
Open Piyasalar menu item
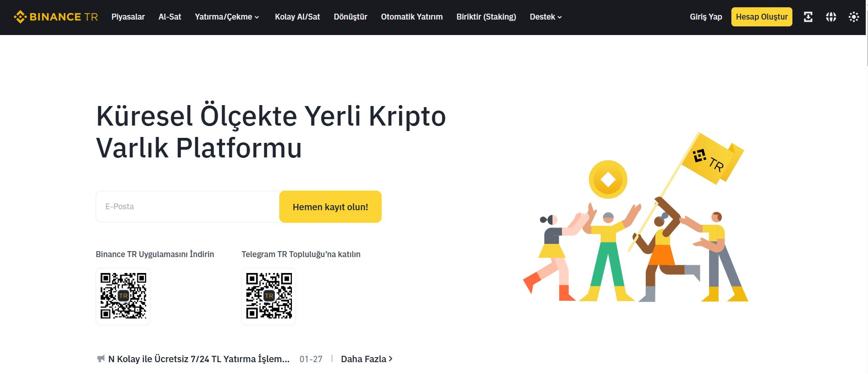pyautogui.click(x=128, y=17)
